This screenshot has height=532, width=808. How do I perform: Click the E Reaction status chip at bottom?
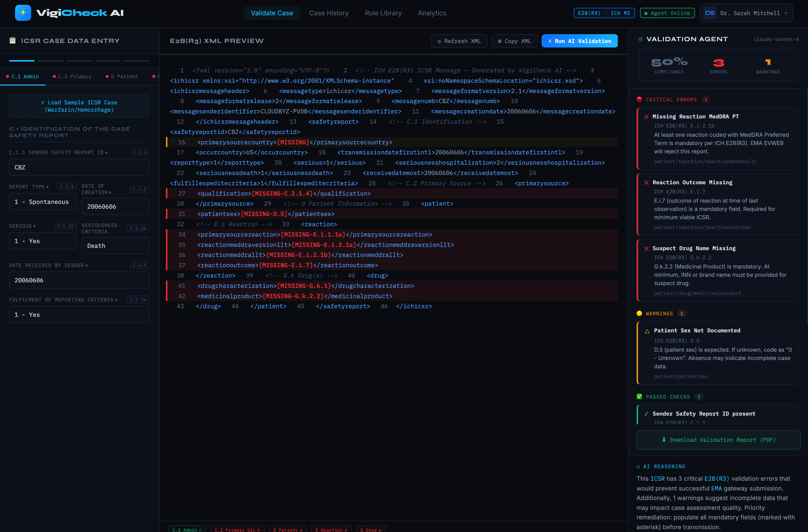(331, 529)
